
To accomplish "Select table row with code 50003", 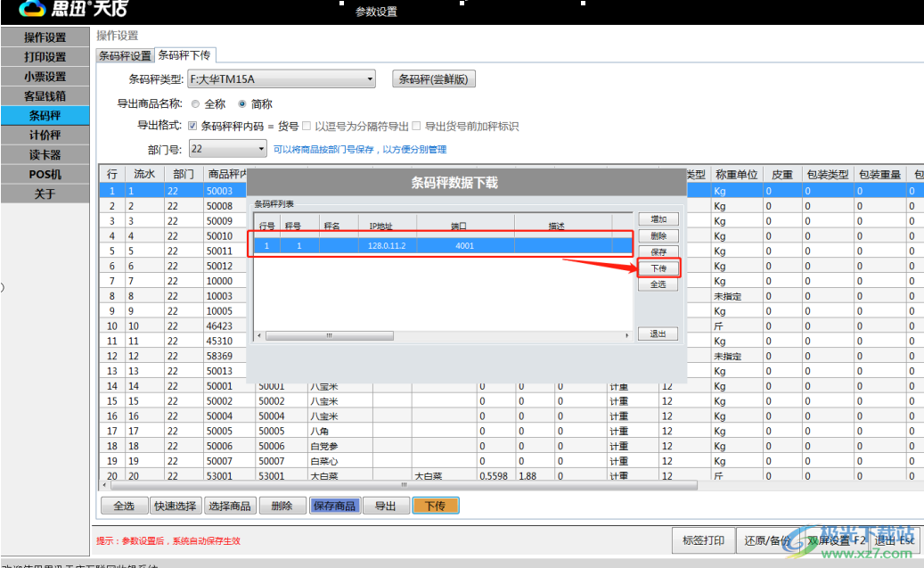I will coord(173,191).
